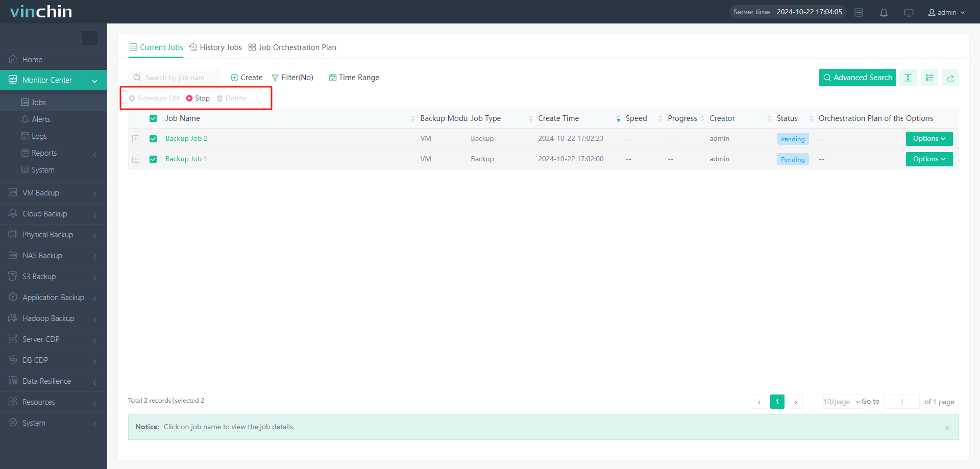
Task: Click the Advanced Search button
Action: coord(857,78)
